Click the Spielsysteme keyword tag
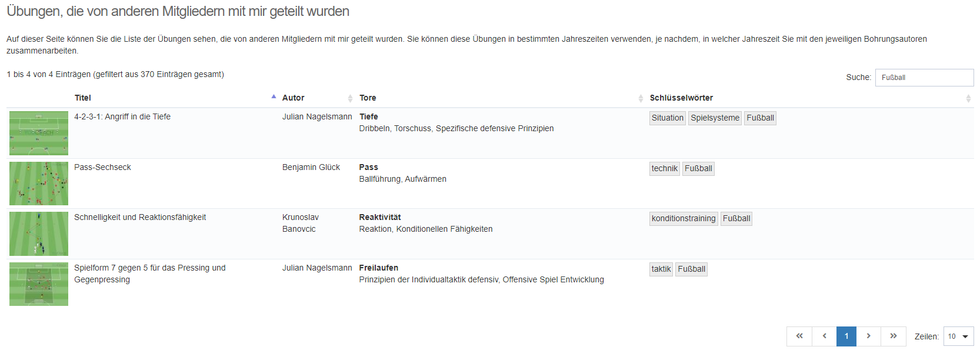This screenshot has width=980, height=350. point(715,118)
